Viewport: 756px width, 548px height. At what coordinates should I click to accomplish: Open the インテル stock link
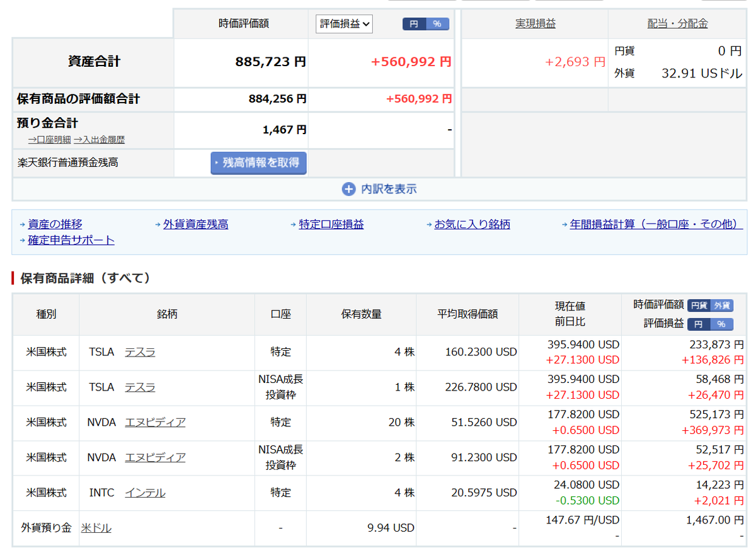pos(145,493)
